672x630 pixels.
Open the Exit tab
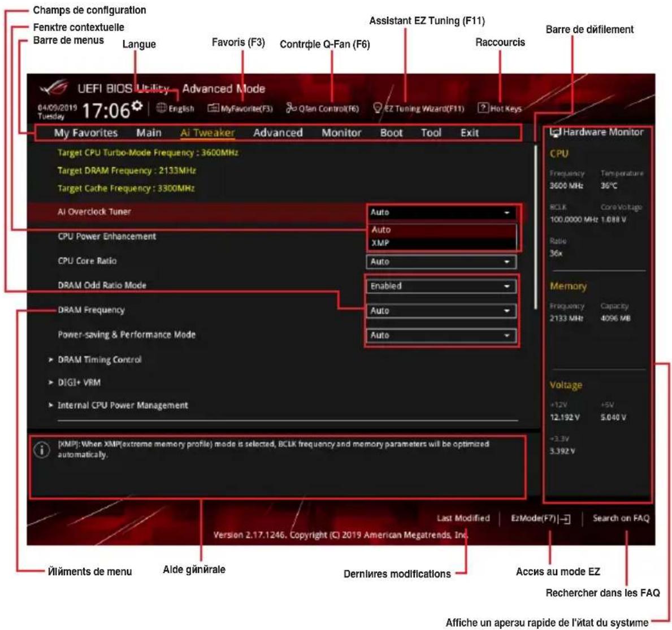(469, 133)
